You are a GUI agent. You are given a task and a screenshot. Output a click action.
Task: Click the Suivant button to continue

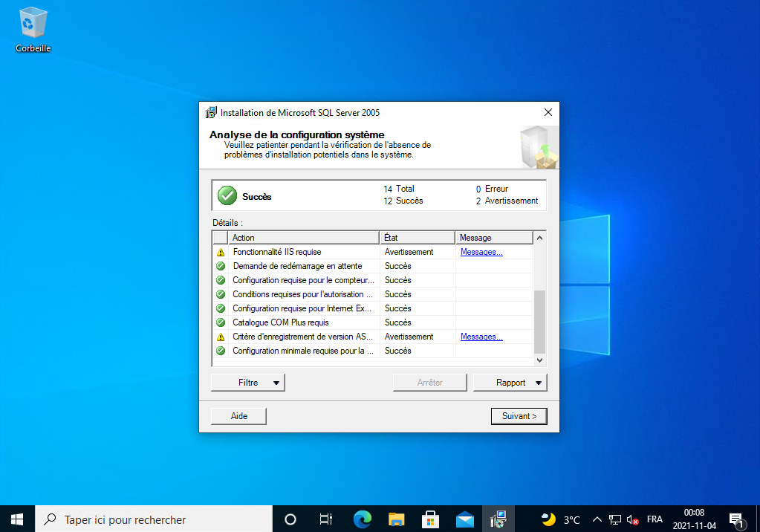(519, 416)
